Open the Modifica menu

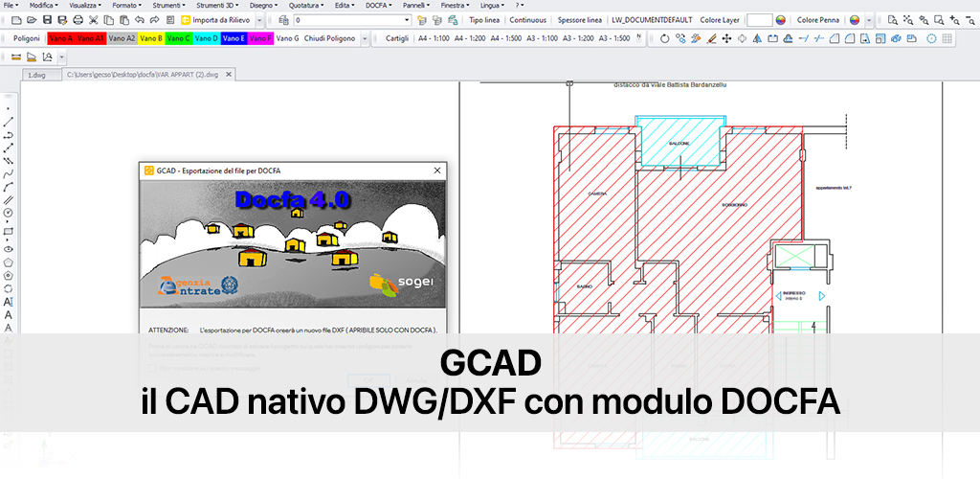pos(43,5)
